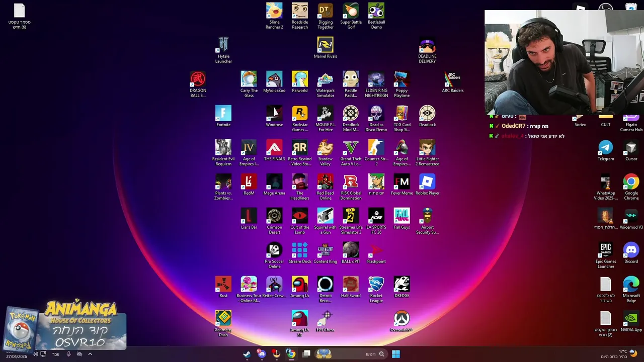Select the Crimson Desert icon

tap(274, 221)
